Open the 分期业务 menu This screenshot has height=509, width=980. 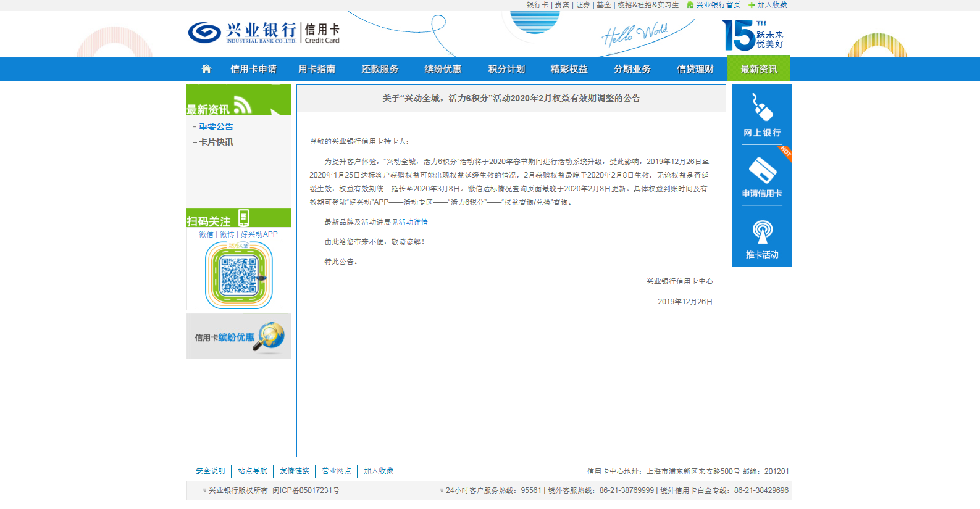[632, 69]
